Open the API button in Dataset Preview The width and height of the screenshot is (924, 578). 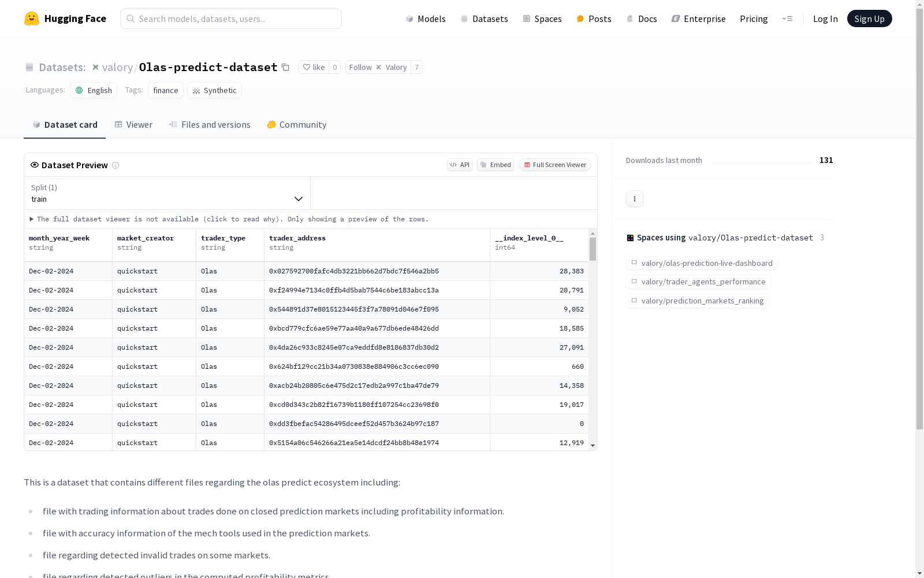pos(460,165)
